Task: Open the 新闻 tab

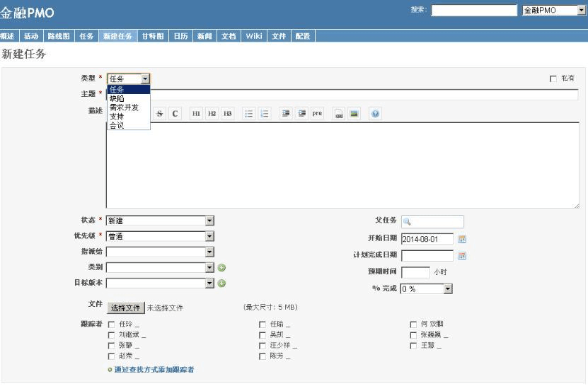Action: 204,36
